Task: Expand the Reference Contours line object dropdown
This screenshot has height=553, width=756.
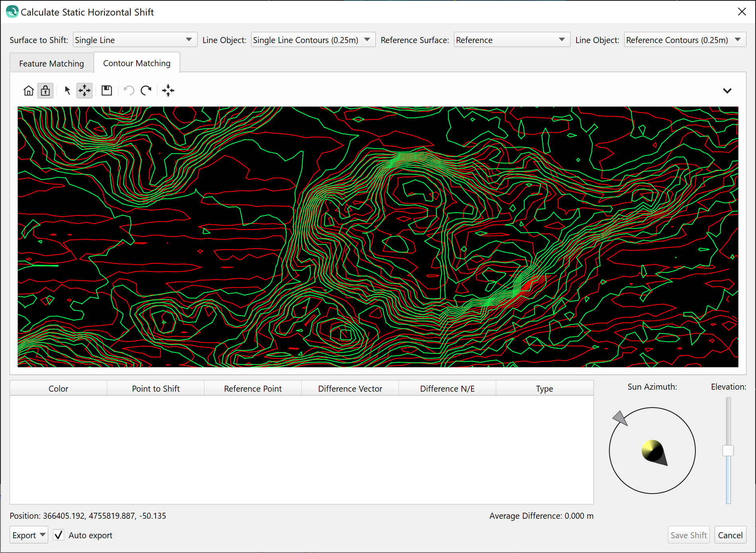Action: (684, 40)
